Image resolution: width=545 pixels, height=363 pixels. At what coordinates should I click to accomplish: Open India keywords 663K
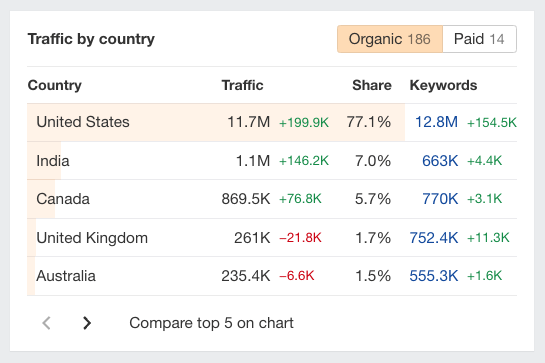click(440, 161)
